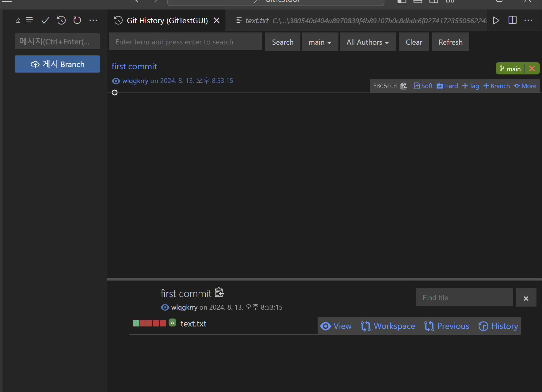The width and height of the screenshot is (542, 392).
Task: Click the circular refresh icon in Source Control toolbar
Action: click(x=77, y=21)
